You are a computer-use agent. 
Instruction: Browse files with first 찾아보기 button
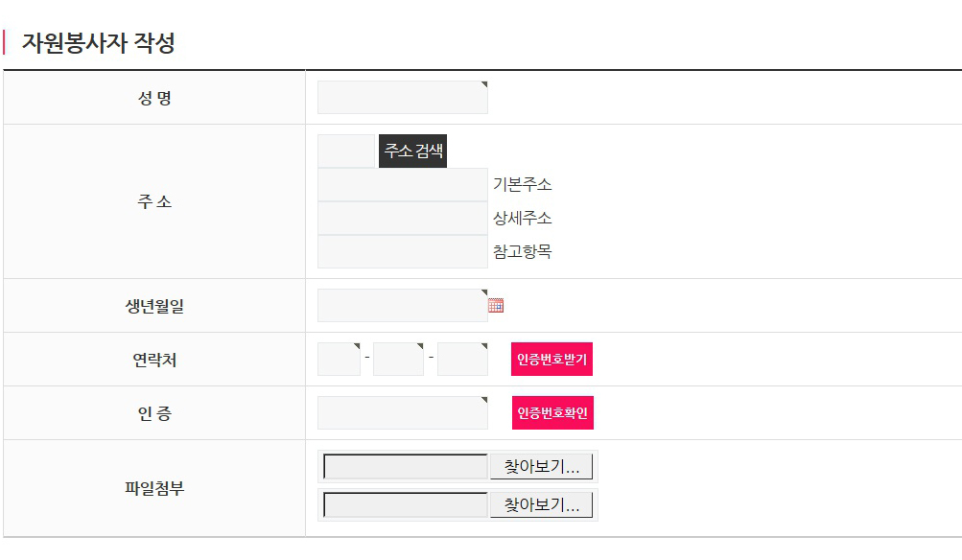[542, 467]
